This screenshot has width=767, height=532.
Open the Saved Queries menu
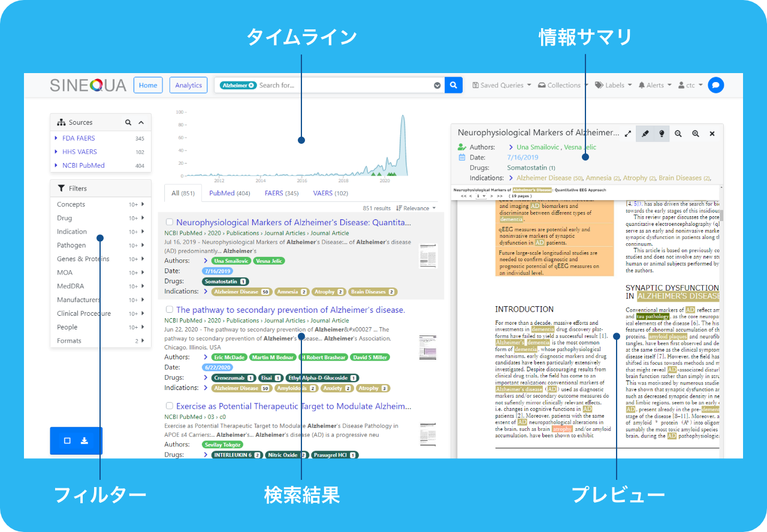pos(502,85)
